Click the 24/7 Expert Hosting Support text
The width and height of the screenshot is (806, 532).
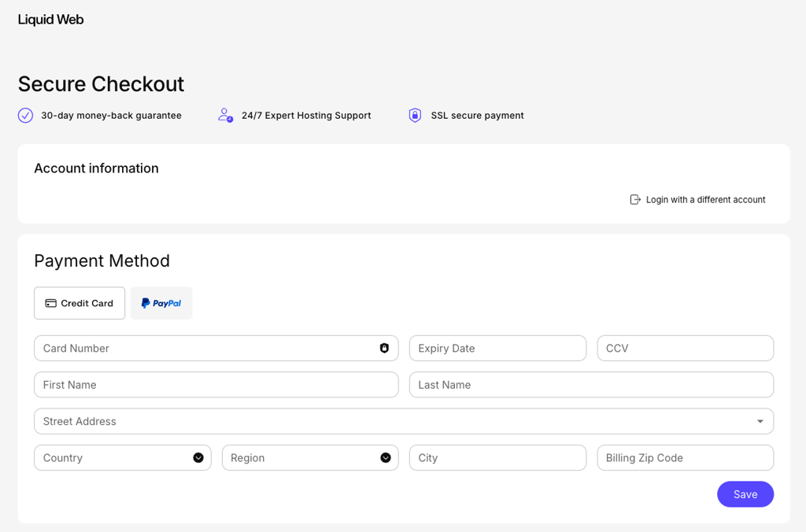tap(306, 116)
